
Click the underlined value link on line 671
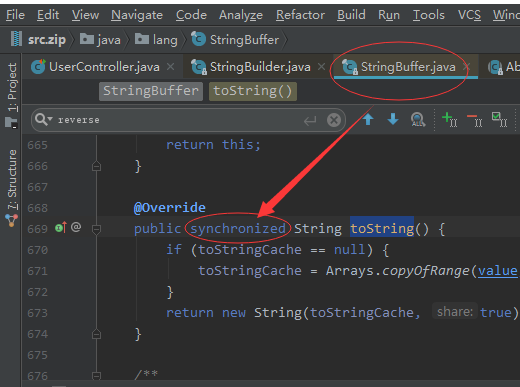tap(498, 271)
